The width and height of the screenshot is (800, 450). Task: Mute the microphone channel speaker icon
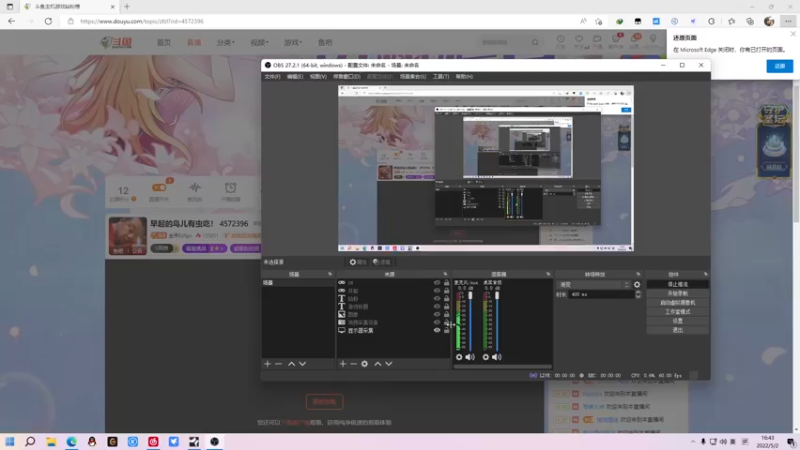click(470, 357)
